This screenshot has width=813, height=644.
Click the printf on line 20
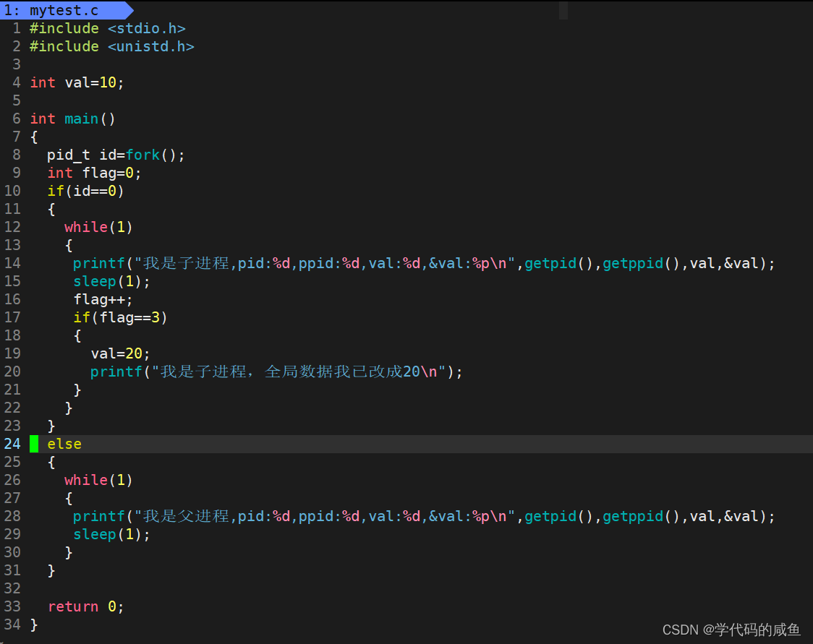276,372
